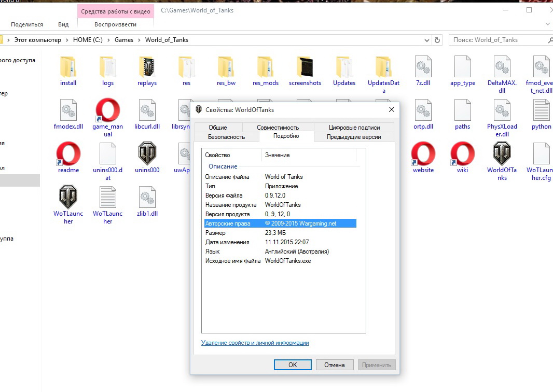Image resolution: width=553 pixels, height=392 pixels.
Task: Select the WorldOfTanks executable icon
Action: click(x=502, y=154)
